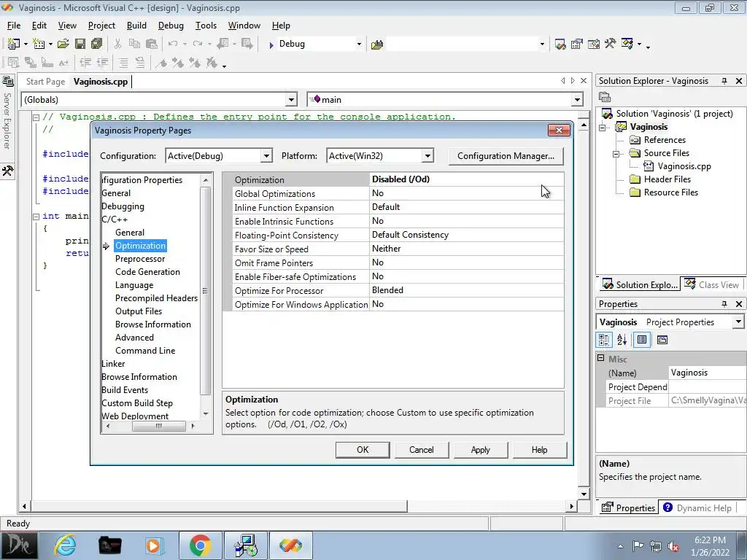Collapse the Source Files folder node
The image size is (747, 560).
(x=616, y=154)
